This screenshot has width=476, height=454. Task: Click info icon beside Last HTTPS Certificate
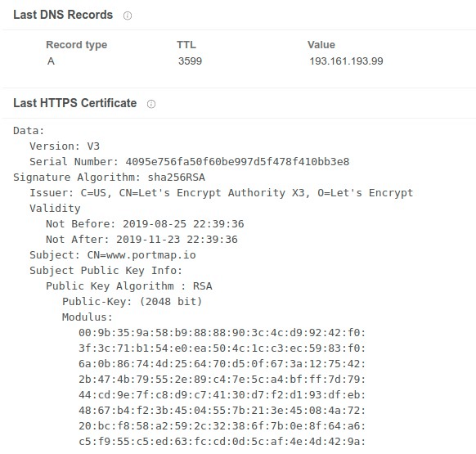[x=151, y=104]
